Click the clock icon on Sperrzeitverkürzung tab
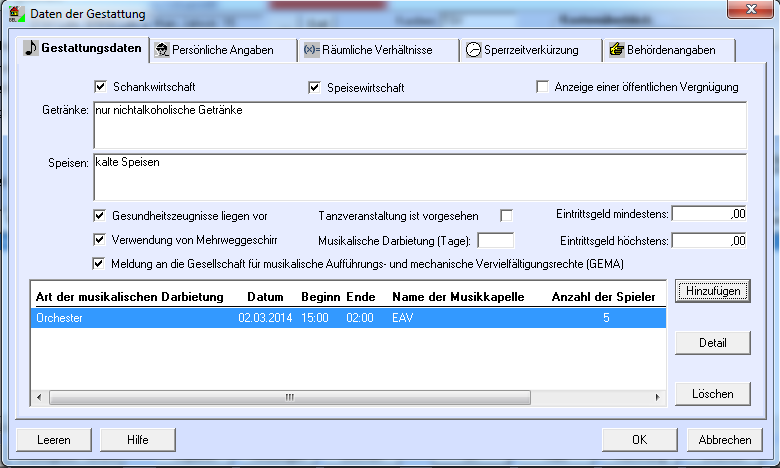 pos(473,50)
